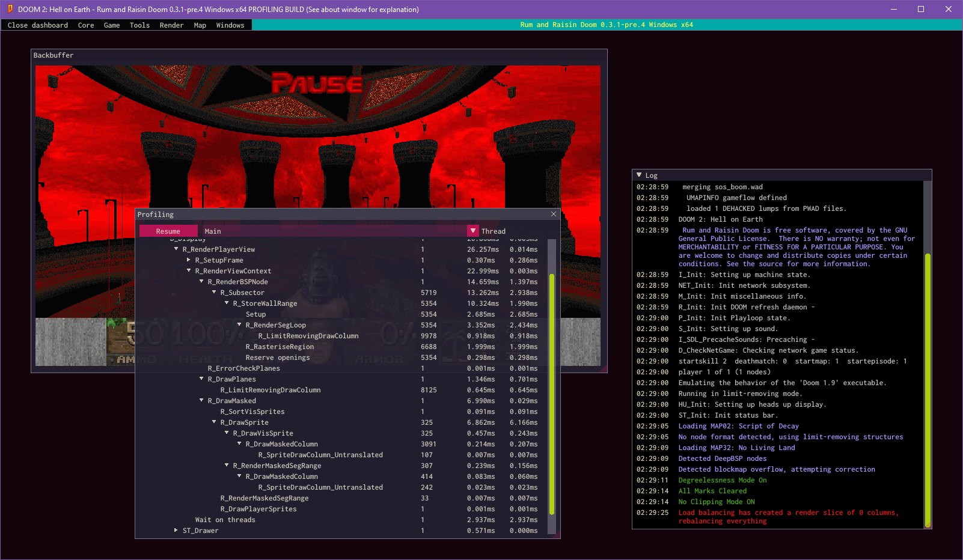Open the Windows menu
963x560 pixels.
230,25
